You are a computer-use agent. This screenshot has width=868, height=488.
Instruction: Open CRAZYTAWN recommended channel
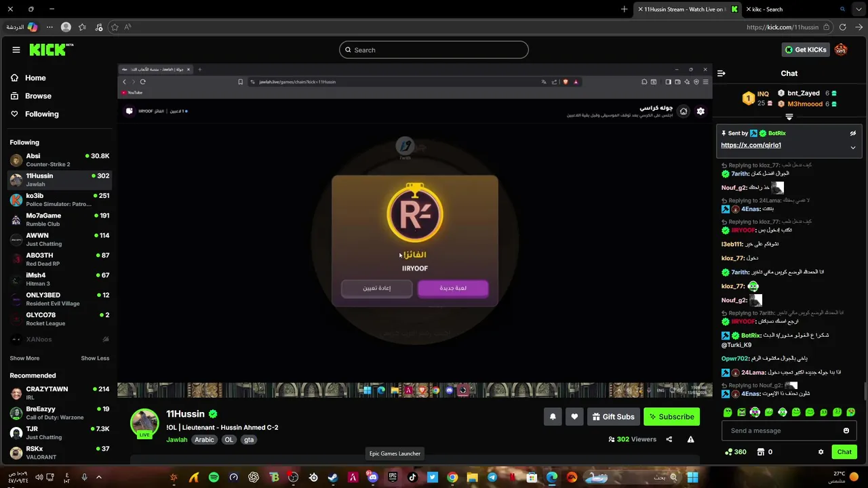click(60, 393)
